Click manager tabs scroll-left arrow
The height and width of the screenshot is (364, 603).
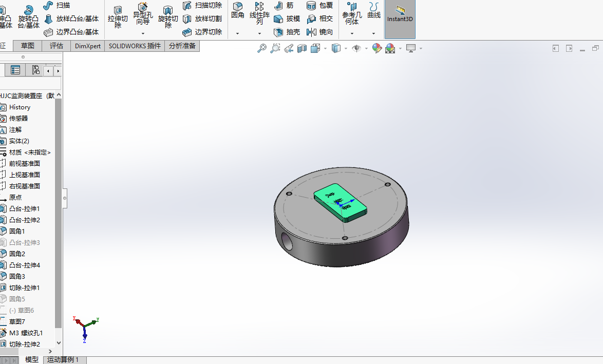click(x=48, y=71)
